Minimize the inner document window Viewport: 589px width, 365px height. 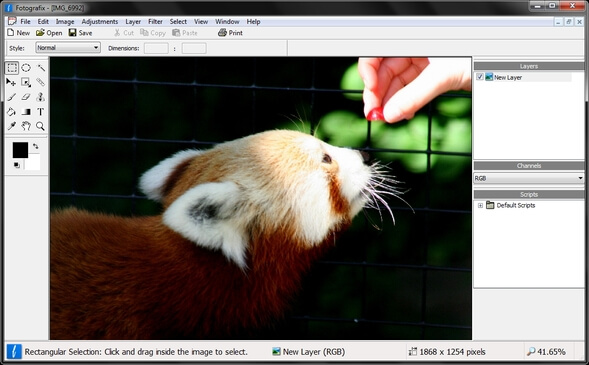click(559, 22)
